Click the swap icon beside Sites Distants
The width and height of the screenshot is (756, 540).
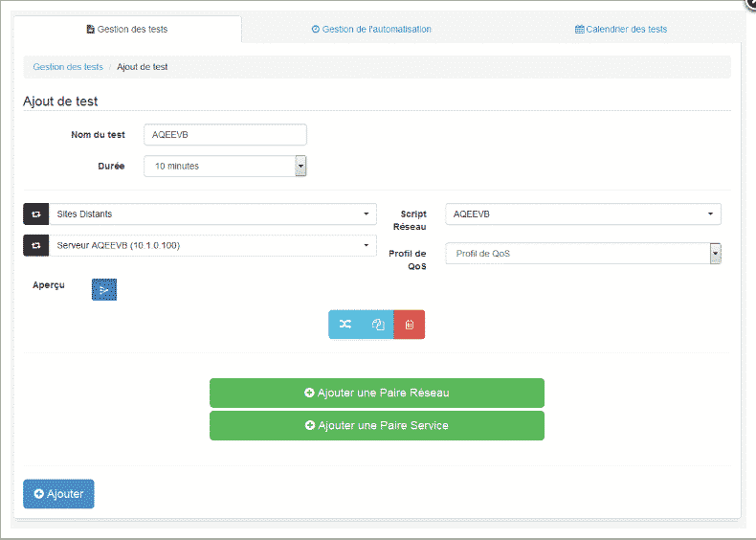(x=35, y=214)
